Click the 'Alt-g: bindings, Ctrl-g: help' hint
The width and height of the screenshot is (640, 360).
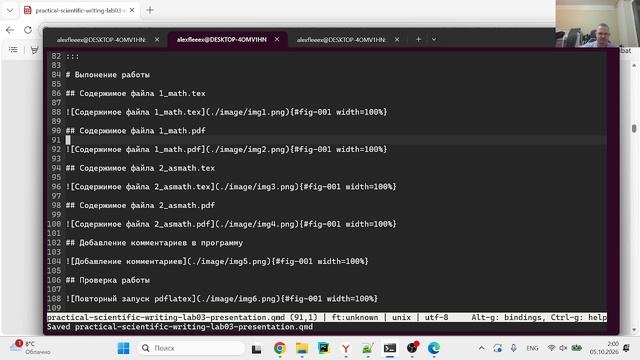tap(539, 317)
